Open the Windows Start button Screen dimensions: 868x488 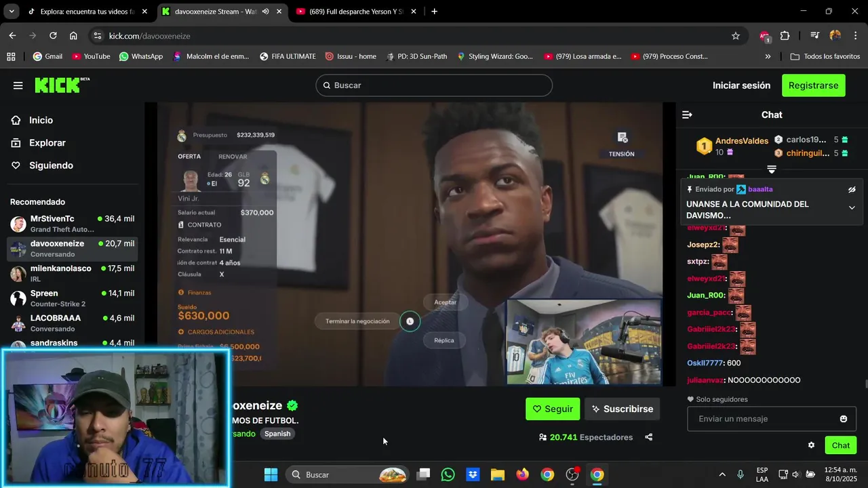(271, 474)
